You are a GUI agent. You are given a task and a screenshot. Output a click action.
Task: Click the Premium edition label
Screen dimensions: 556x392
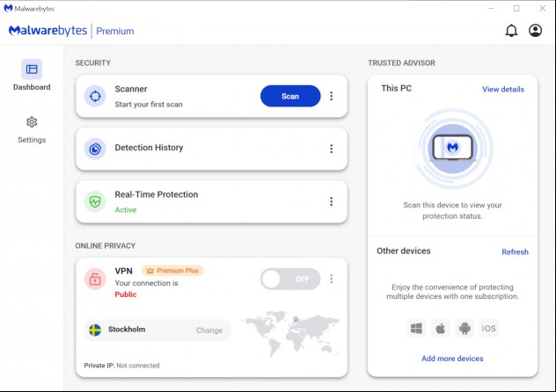pyautogui.click(x=115, y=31)
